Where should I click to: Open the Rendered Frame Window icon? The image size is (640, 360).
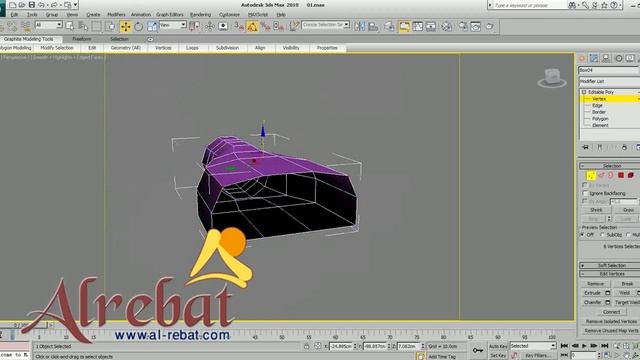coord(476,27)
